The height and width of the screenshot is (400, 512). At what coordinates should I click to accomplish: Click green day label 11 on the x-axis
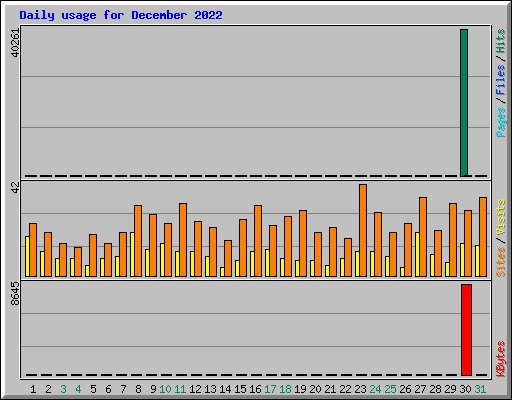180,389
